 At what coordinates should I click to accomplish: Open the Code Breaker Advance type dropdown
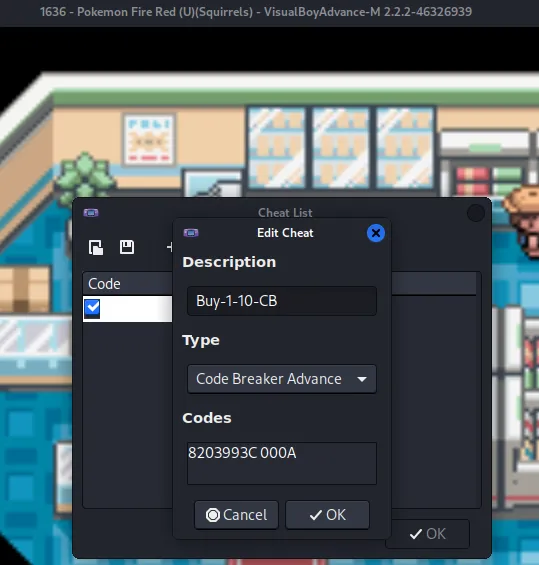pyautogui.click(x=282, y=379)
